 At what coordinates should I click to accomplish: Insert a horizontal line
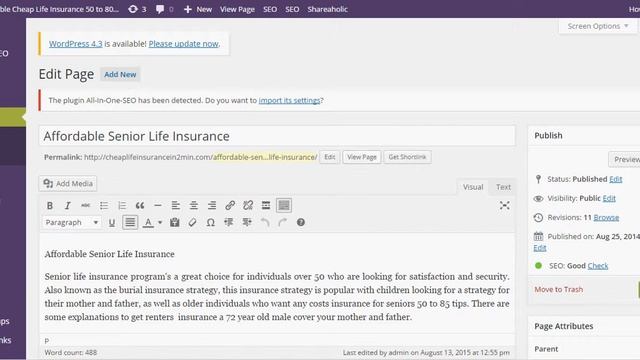(x=158, y=205)
